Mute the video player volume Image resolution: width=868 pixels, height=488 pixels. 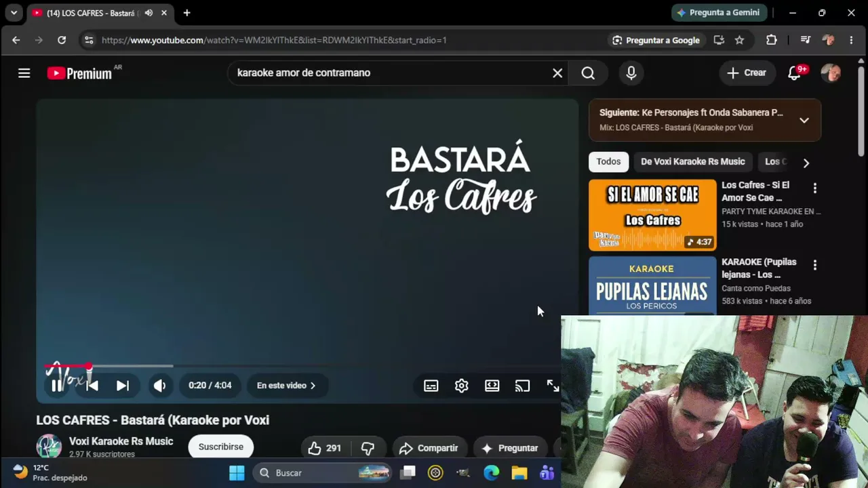click(159, 386)
